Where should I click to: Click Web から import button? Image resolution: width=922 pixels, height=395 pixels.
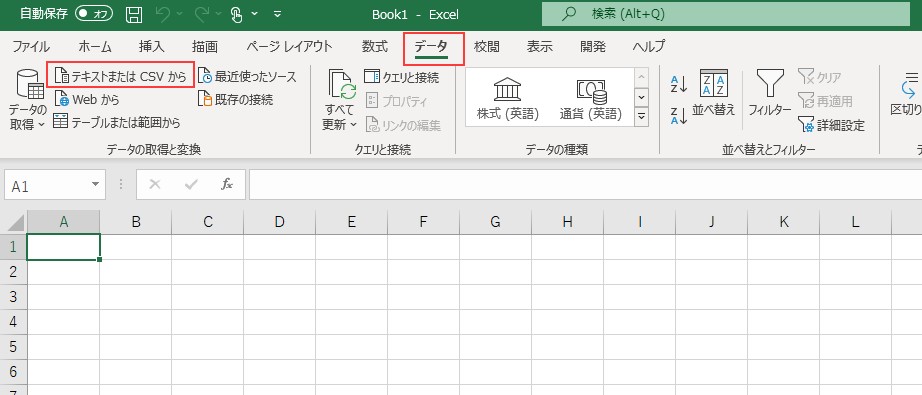(86, 99)
